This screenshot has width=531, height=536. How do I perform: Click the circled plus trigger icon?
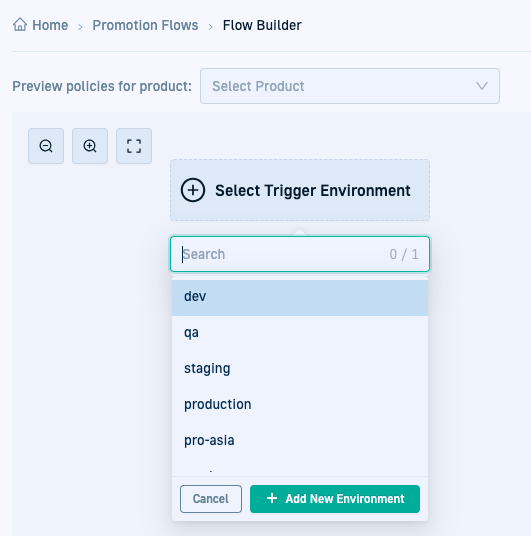click(193, 190)
